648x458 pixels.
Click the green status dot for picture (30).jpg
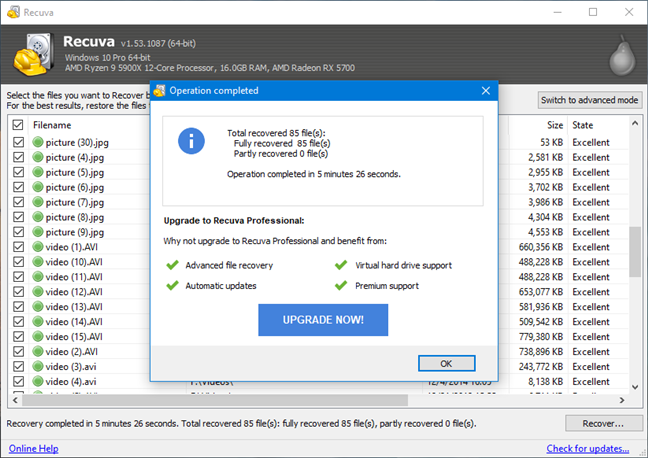(x=38, y=143)
